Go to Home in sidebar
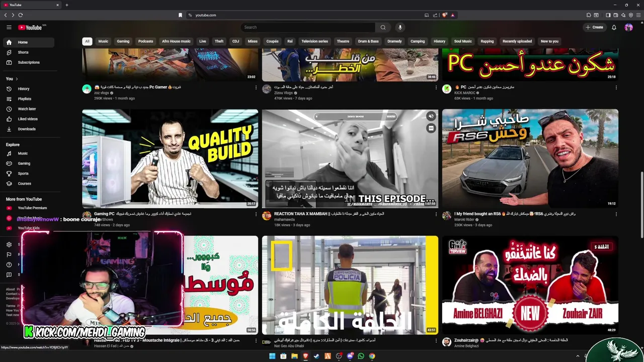The width and height of the screenshot is (644, 362). pyautogui.click(x=28, y=42)
